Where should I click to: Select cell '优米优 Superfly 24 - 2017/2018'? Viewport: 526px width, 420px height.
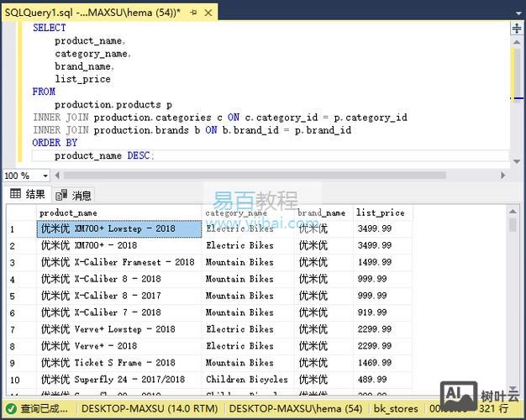(119, 380)
